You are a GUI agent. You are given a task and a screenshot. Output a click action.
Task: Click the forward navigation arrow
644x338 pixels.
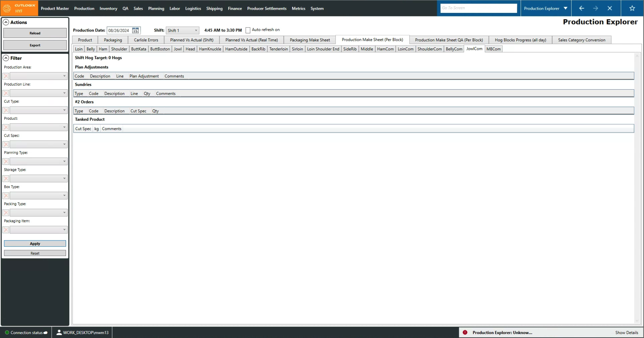tap(596, 8)
